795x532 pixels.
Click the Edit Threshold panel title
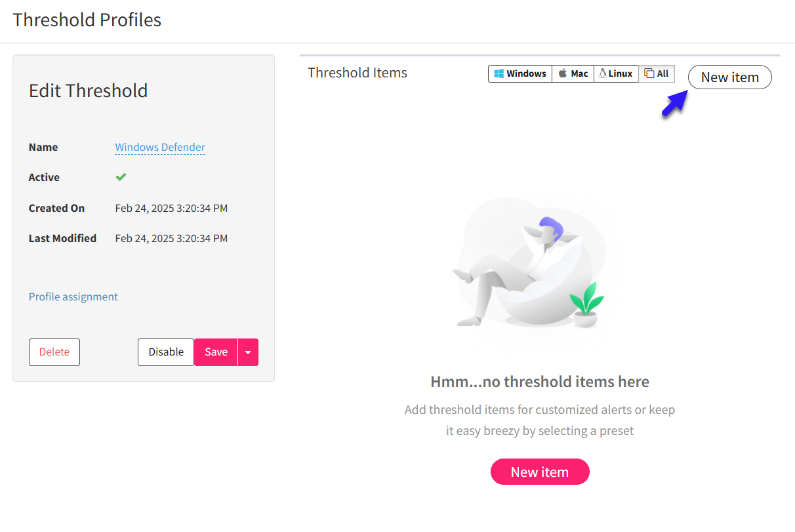click(88, 91)
